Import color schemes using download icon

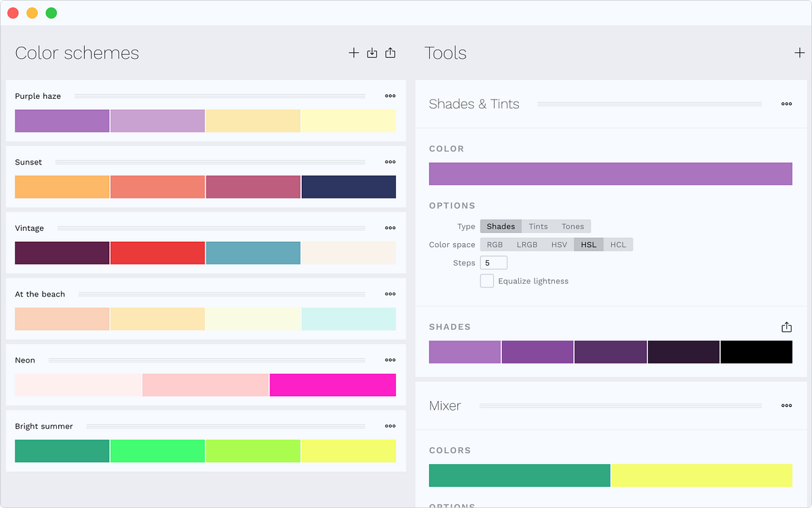tap(371, 53)
